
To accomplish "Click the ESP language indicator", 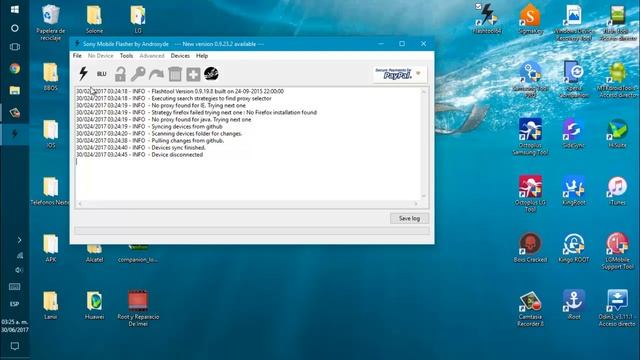I will click(15, 304).
